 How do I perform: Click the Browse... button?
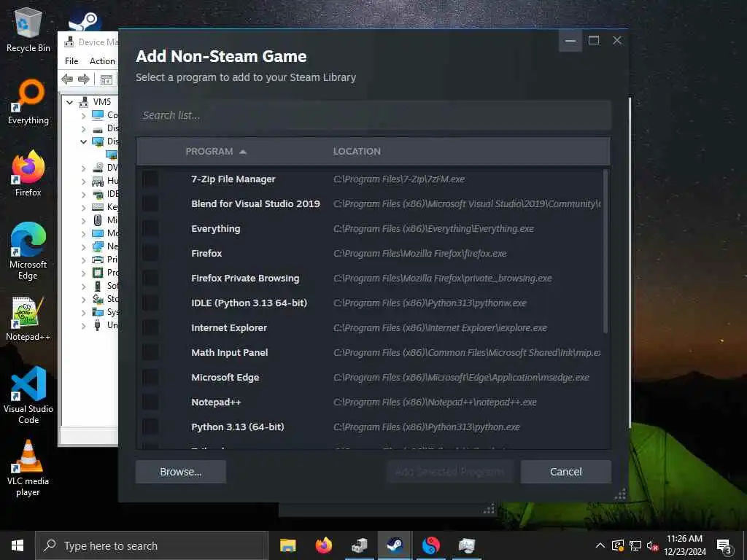[181, 472]
